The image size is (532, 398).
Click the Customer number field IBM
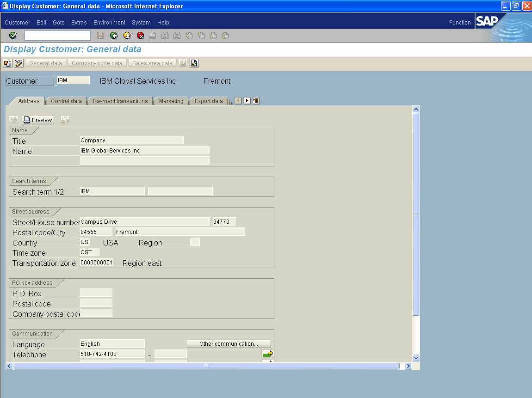(x=73, y=80)
